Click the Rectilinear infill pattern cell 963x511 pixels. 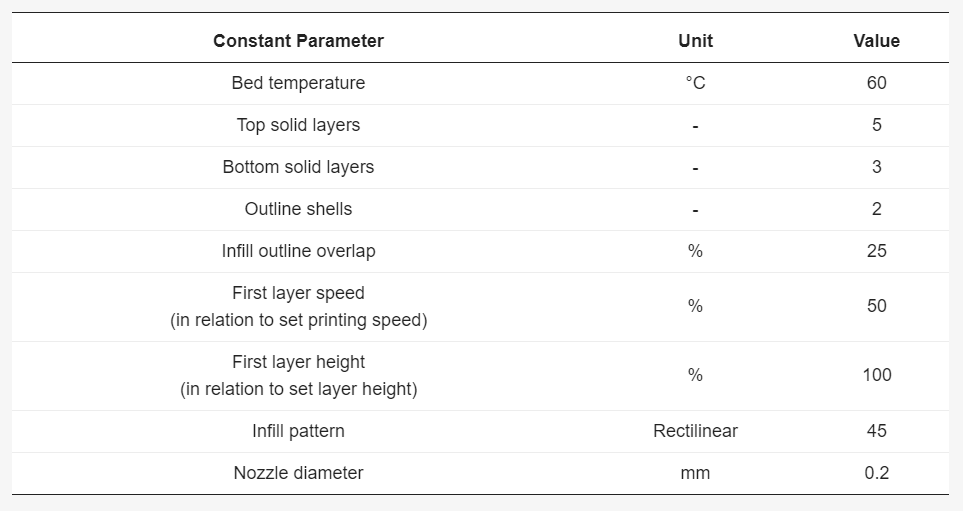(695, 431)
